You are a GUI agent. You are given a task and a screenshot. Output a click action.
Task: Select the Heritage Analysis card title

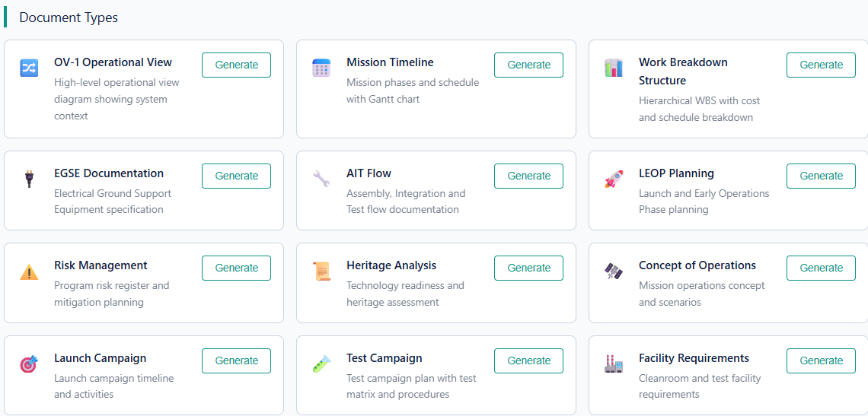click(x=391, y=265)
